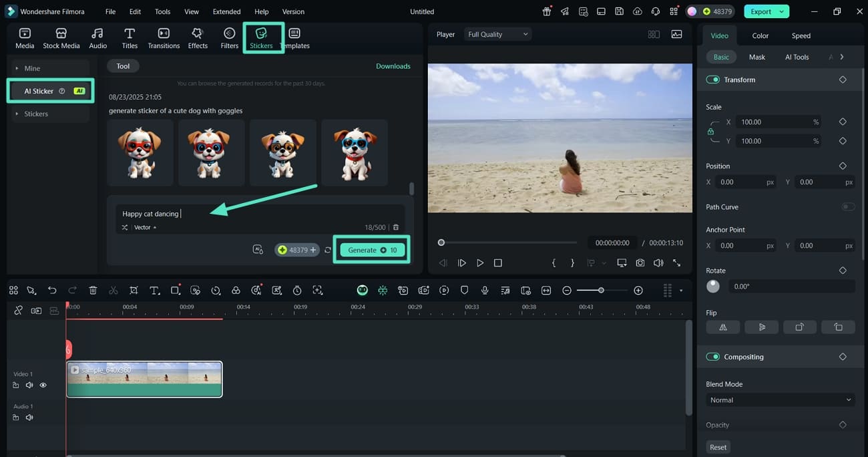Click the timeline zoom slider handle
The image size is (868, 457).
pos(601,290)
